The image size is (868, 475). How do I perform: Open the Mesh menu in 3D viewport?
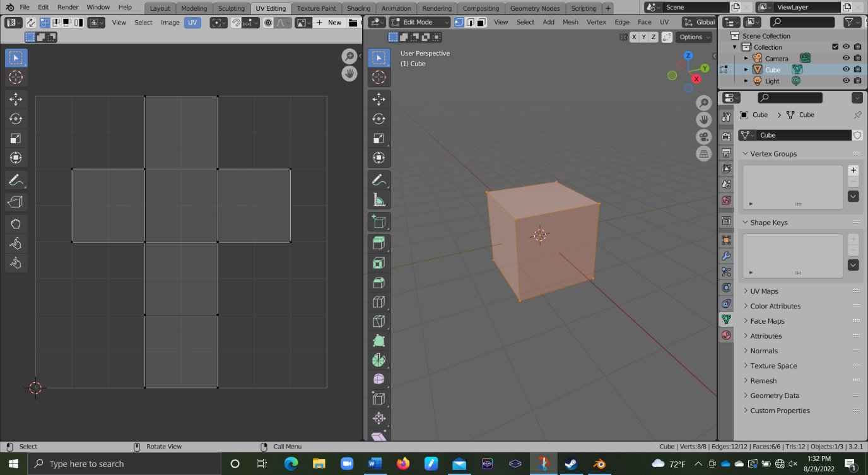(x=570, y=22)
